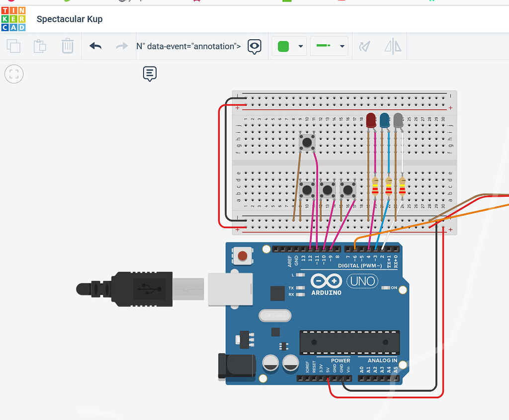Click the Rotate component icon
The image size is (509, 420).
click(364, 46)
